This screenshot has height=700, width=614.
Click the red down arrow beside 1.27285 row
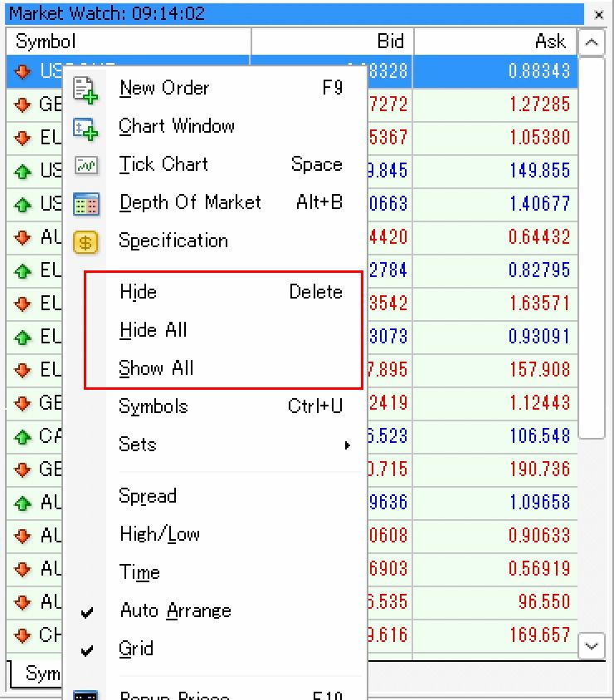[22, 105]
